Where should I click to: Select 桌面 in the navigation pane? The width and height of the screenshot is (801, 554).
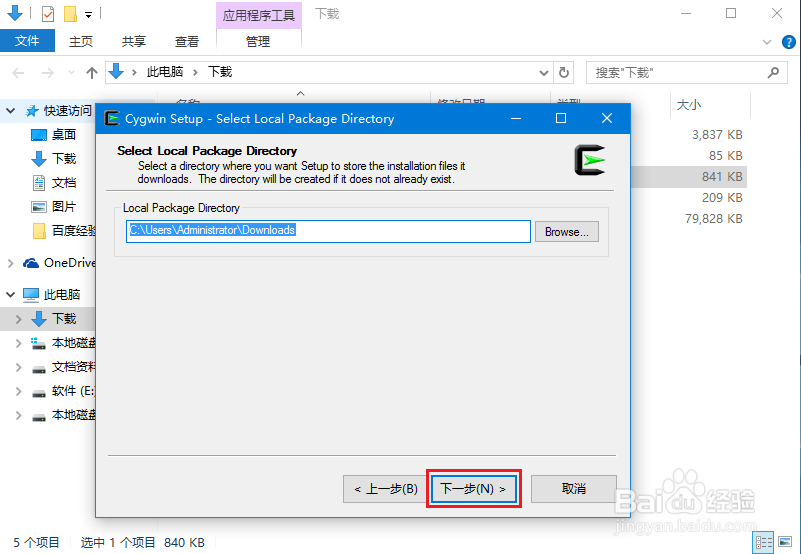(63, 134)
